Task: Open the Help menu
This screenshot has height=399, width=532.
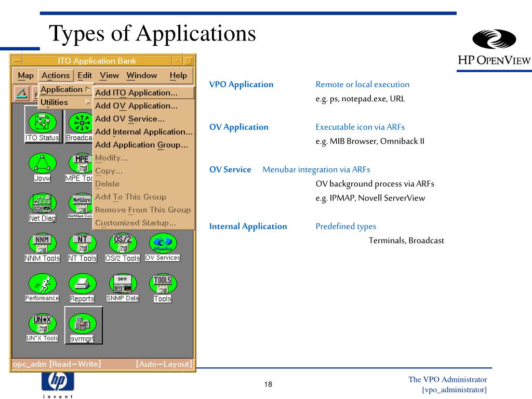Action: click(x=178, y=75)
